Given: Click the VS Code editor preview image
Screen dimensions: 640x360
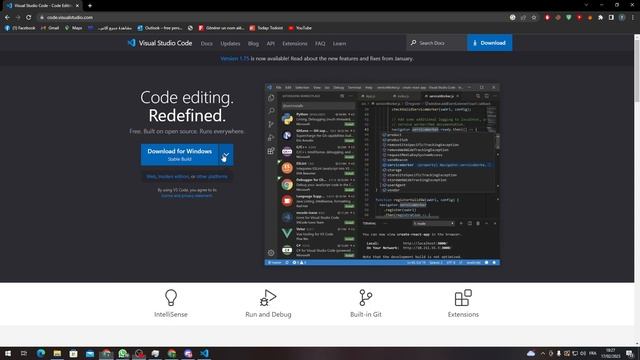Looking at the screenshot, I should click(x=382, y=175).
